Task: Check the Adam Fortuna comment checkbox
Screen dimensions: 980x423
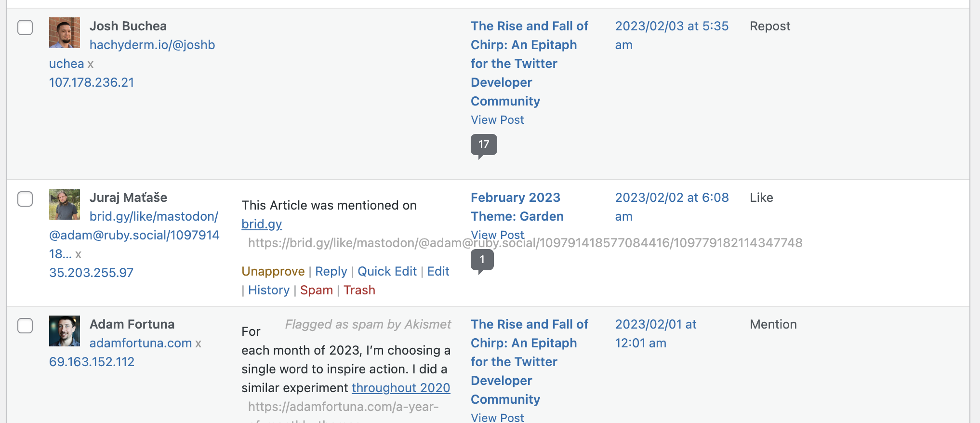Action: [x=25, y=326]
